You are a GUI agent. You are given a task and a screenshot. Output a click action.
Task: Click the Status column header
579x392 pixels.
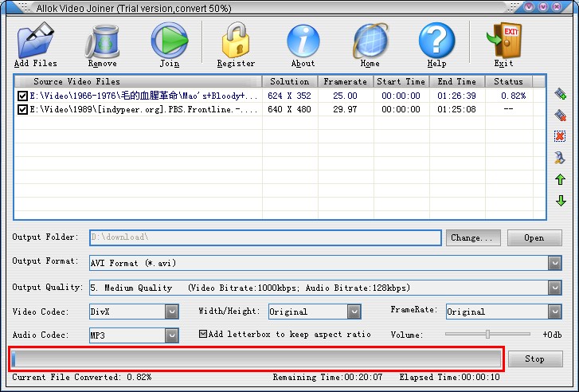pos(509,81)
